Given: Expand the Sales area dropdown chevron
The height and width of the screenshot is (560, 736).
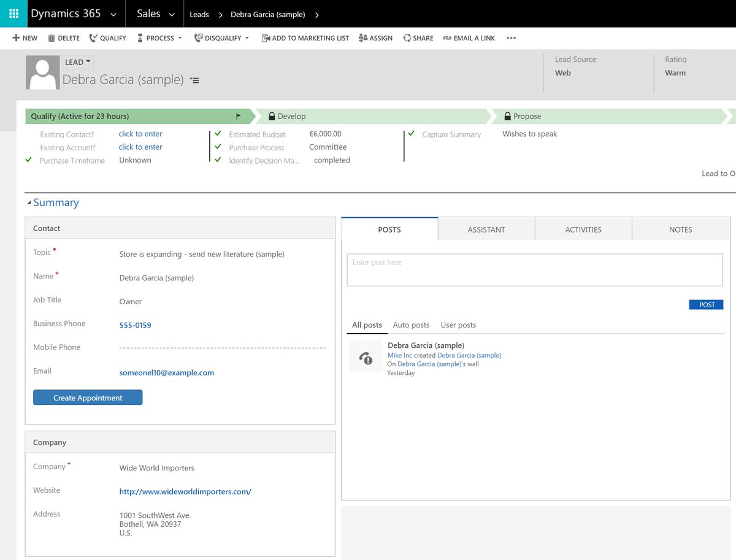Looking at the screenshot, I should point(172,14).
